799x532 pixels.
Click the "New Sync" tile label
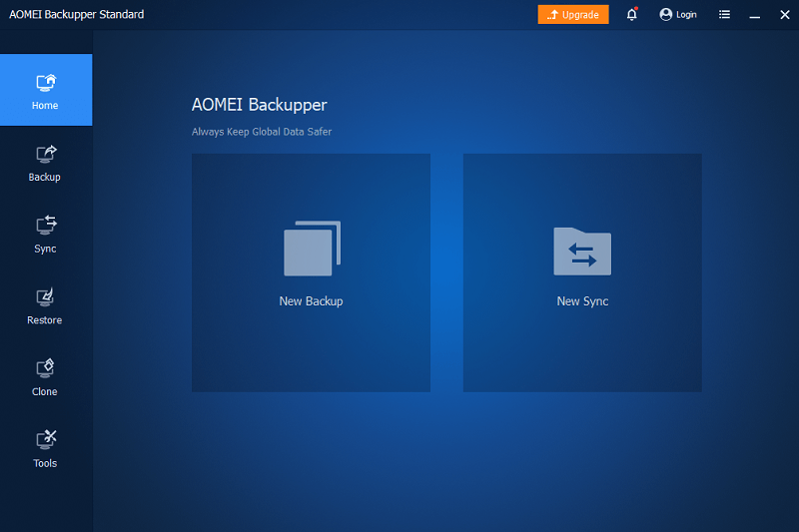[x=582, y=301]
